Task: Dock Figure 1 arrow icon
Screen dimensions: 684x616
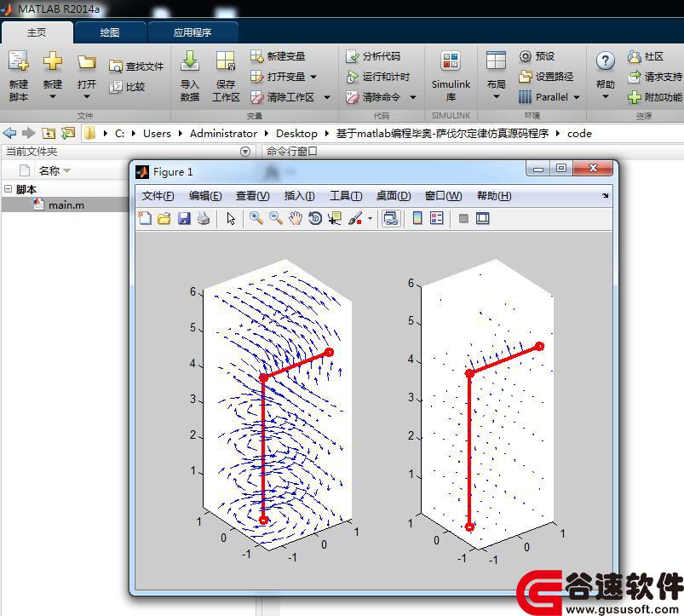Action: [606, 195]
